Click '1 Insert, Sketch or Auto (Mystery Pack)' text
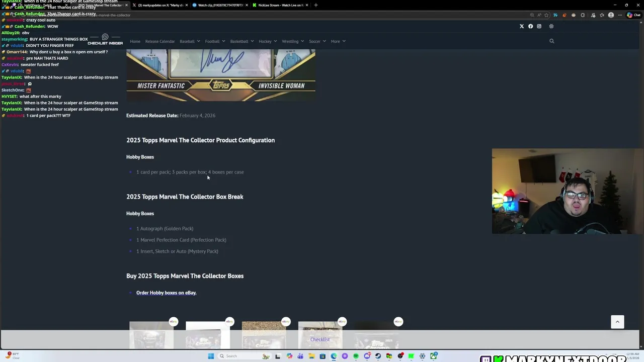Screen dimensions: 644x362 point(177,251)
